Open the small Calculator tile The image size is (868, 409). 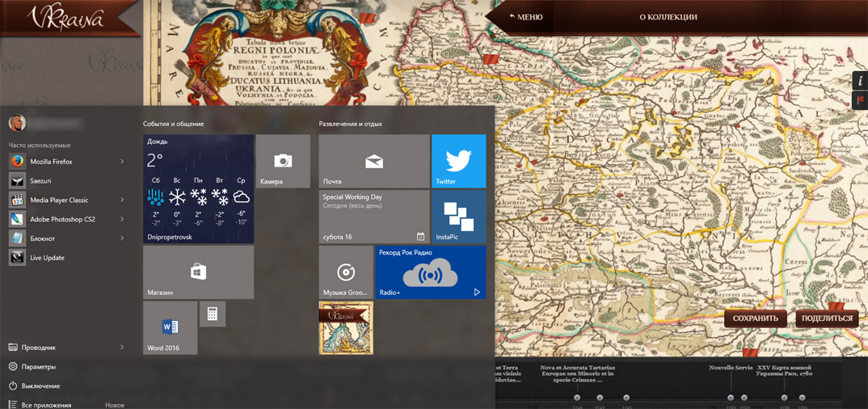(x=212, y=314)
